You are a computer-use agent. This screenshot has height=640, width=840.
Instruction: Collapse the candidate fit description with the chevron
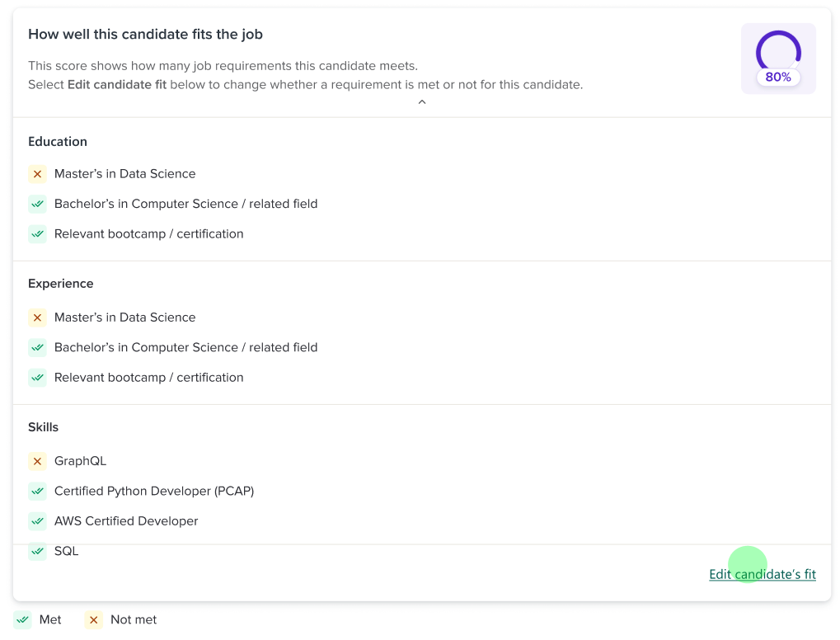[x=422, y=102]
